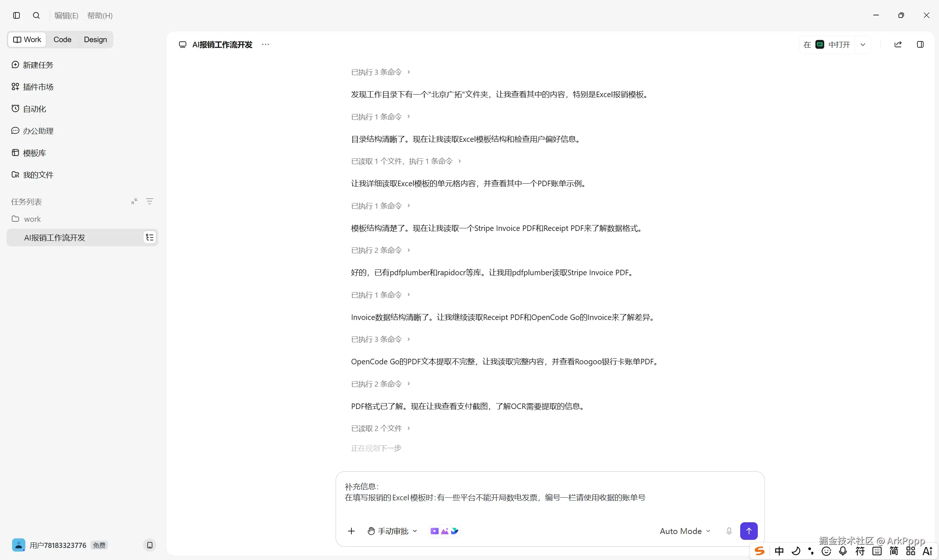Open 我的文件 my files

[33, 175]
